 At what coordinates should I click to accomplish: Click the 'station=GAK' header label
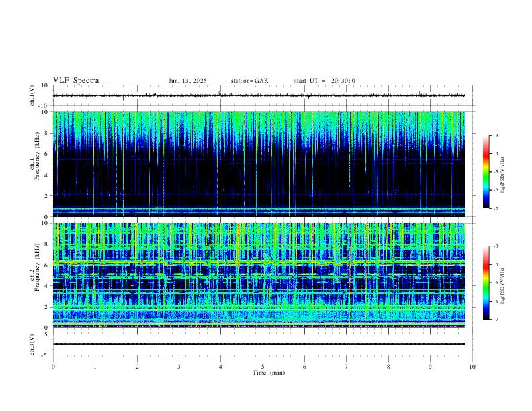tap(250, 81)
